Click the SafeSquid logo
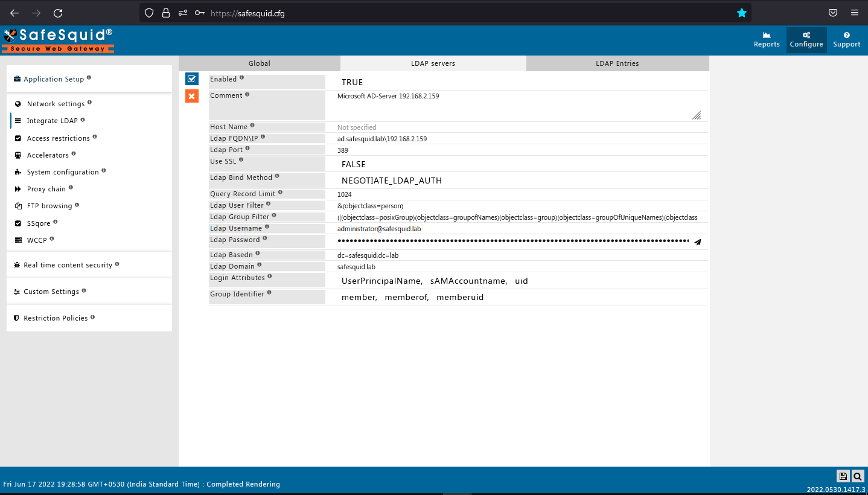This screenshot has width=868, height=495. point(57,40)
